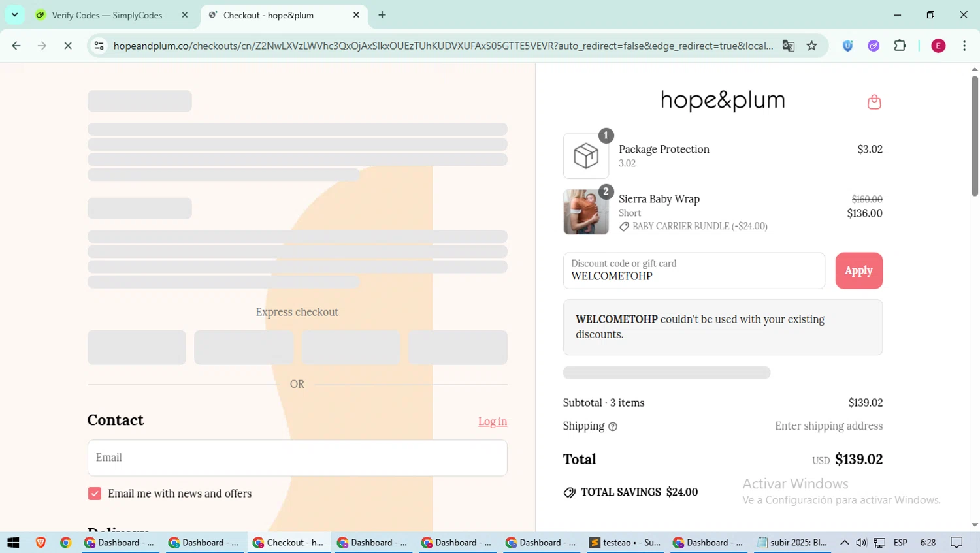Stop loading the page
980x553 pixels.
coord(67,46)
